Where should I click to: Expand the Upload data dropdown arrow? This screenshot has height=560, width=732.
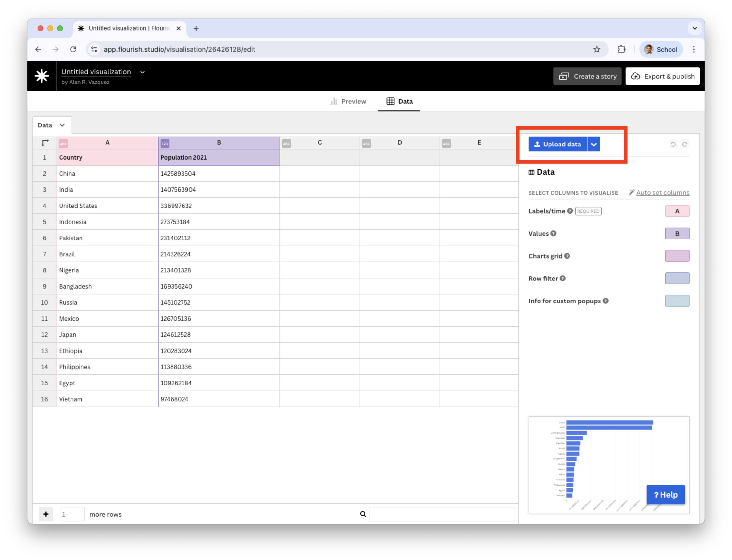point(593,144)
